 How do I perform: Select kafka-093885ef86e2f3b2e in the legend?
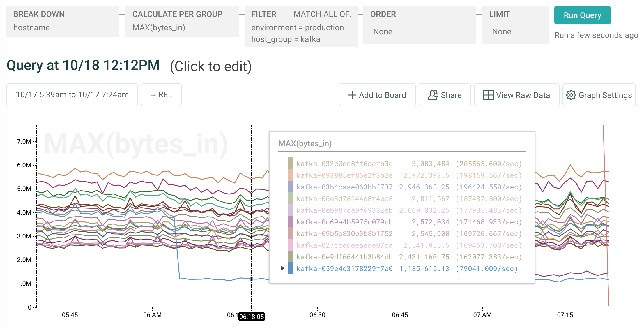[344, 175]
